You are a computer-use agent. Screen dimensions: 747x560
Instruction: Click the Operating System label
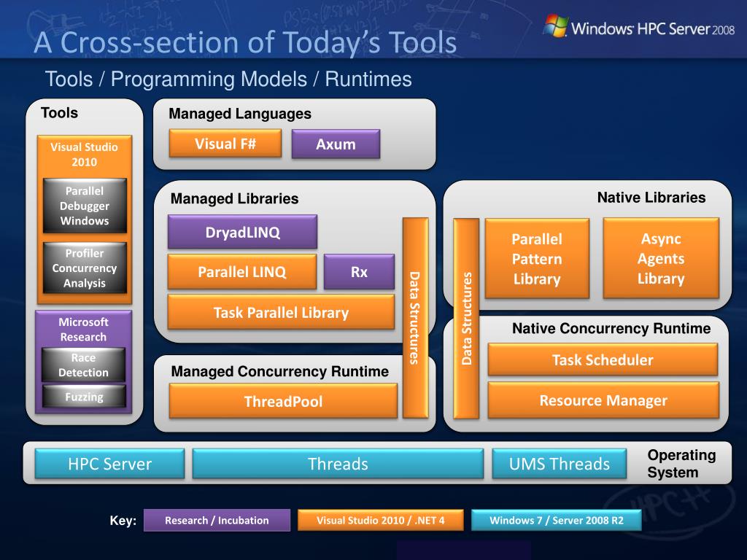681,464
